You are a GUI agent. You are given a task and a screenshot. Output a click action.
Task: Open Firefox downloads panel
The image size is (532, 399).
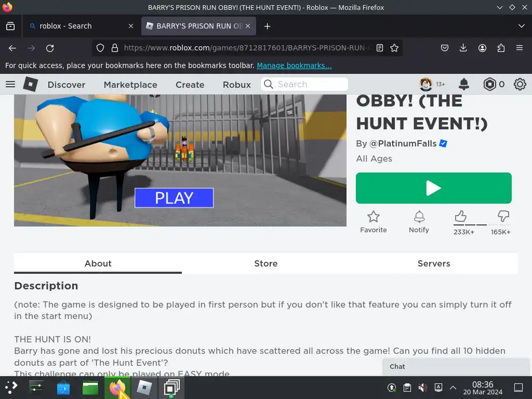pyautogui.click(x=463, y=48)
